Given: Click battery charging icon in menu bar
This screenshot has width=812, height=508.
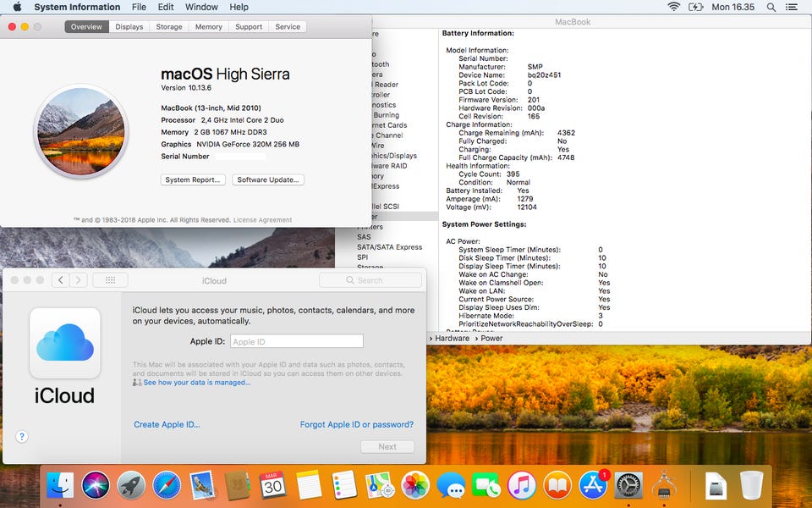Looking at the screenshot, I should 695,7.
